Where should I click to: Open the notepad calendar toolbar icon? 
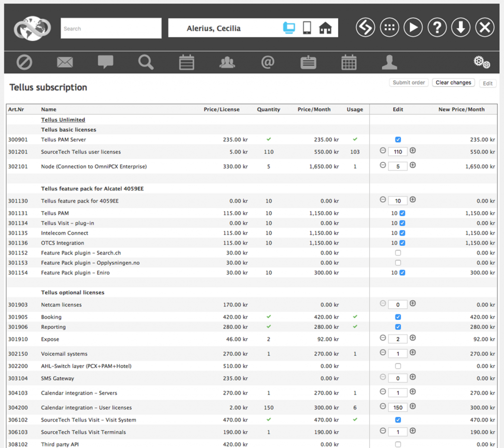pyautogui.click(x=187, y=62)
